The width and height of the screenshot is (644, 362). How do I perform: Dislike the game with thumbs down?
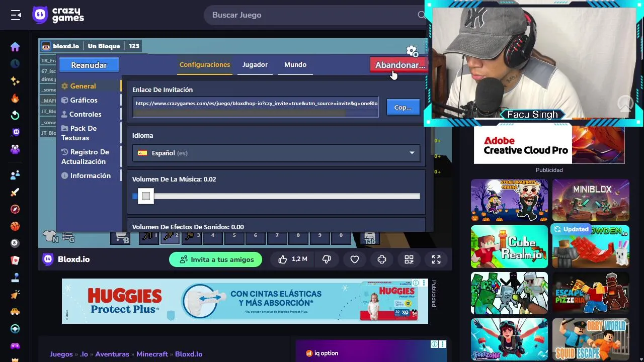pos(327,259)
